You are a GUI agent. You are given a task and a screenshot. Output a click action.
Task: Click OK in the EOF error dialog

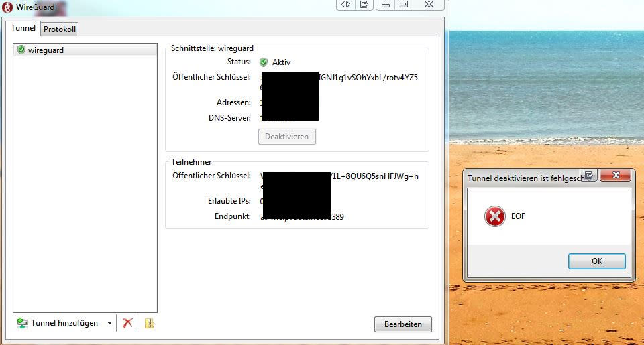(x=597, y=261)
